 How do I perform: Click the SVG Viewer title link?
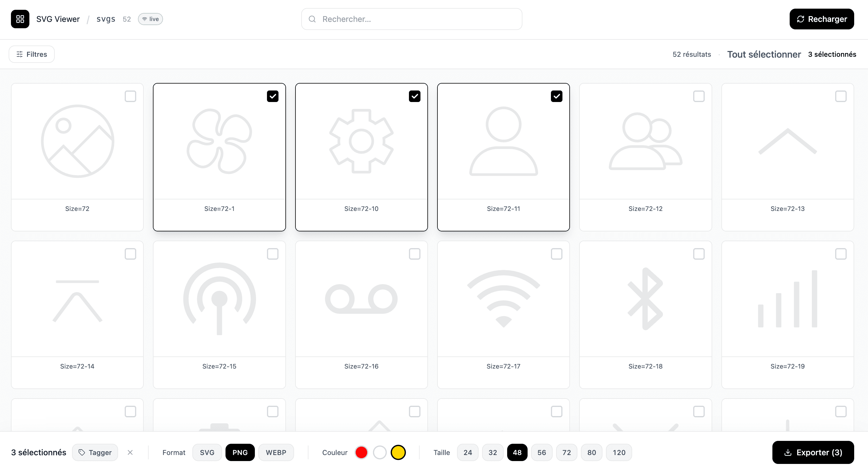58,19
